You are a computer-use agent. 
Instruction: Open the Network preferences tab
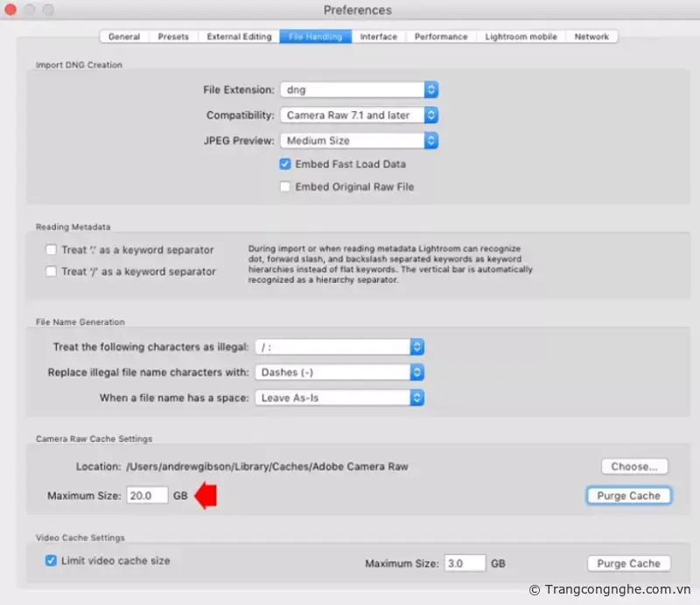pos(591,37)
